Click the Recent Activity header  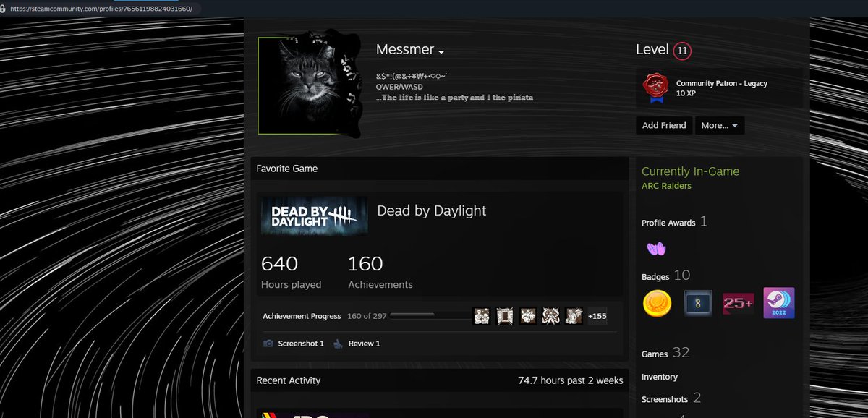(289, 380)
